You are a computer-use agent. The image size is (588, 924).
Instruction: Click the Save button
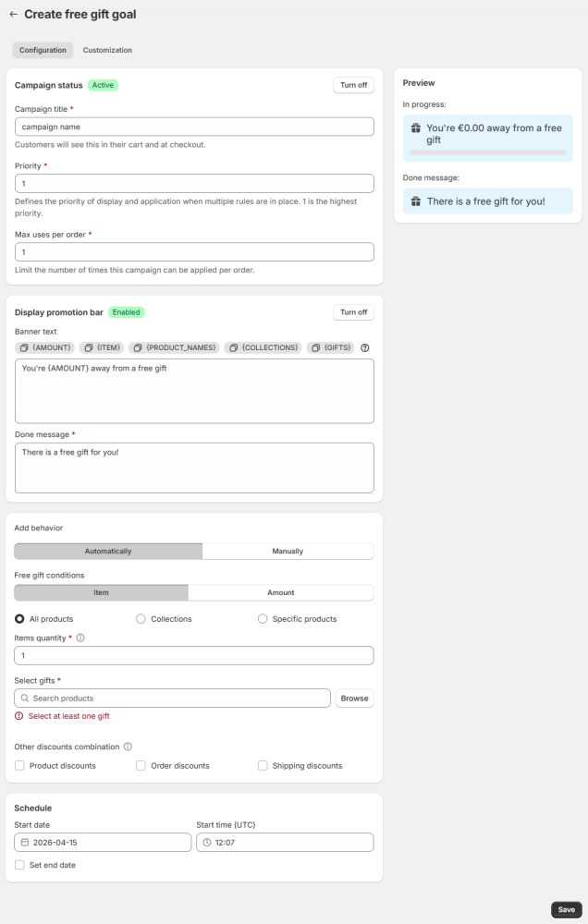point(566,910)
